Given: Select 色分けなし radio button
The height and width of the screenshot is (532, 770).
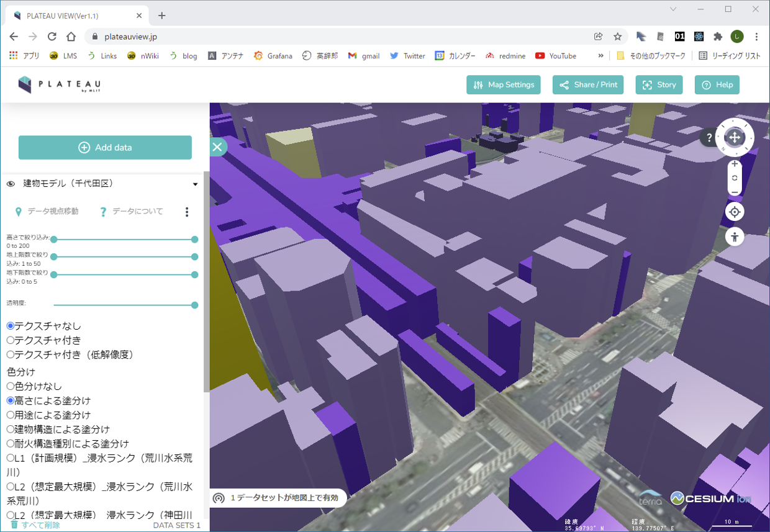Looking at the screenshot, I should tap(11, 386).
